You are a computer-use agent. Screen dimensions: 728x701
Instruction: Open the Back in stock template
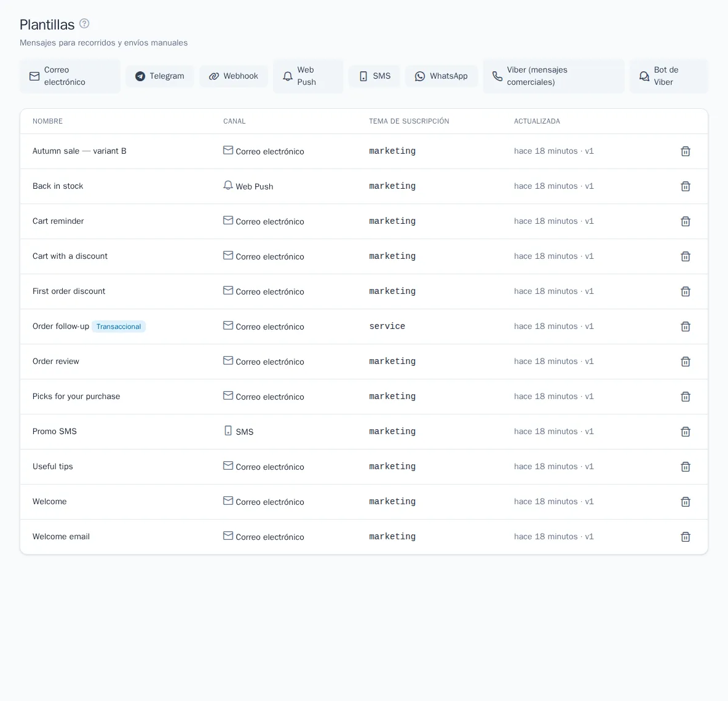pyautogui.click(x=58, y=186)
